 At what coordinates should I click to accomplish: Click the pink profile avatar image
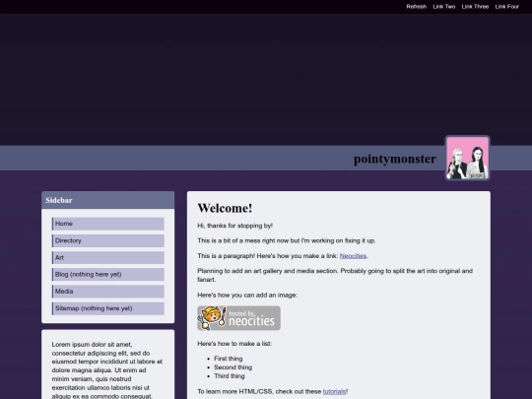coord(468,158)
